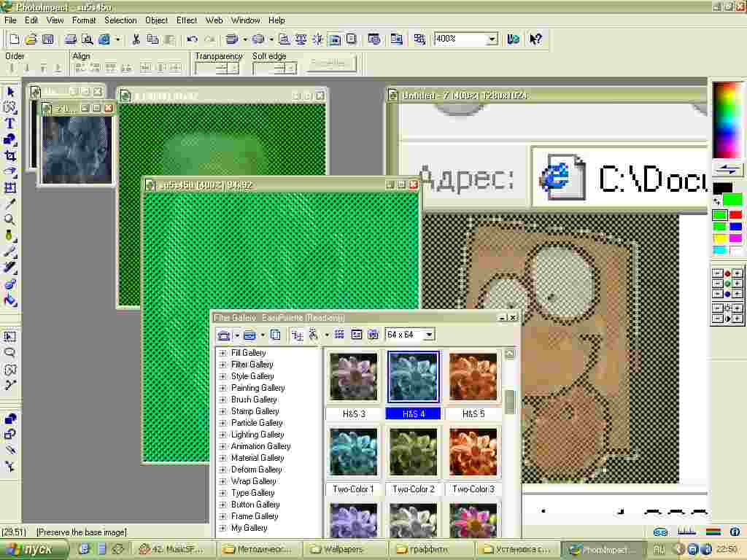Open the 64 x 64 thumbnail size dropdown

(x=429, y=335)
